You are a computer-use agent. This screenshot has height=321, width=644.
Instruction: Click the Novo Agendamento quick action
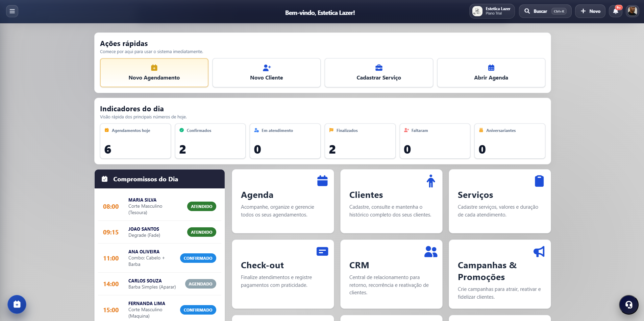tap(154, 73)
